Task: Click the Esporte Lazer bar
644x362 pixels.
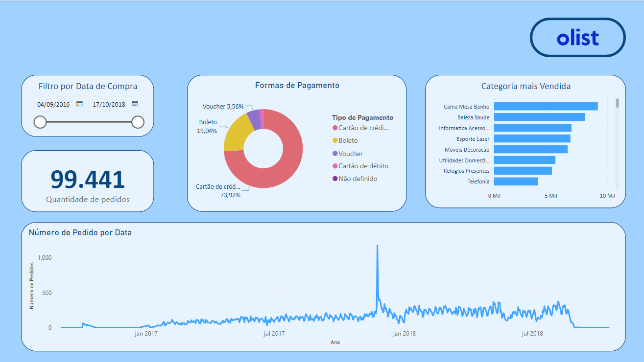Action: [532, 138]
